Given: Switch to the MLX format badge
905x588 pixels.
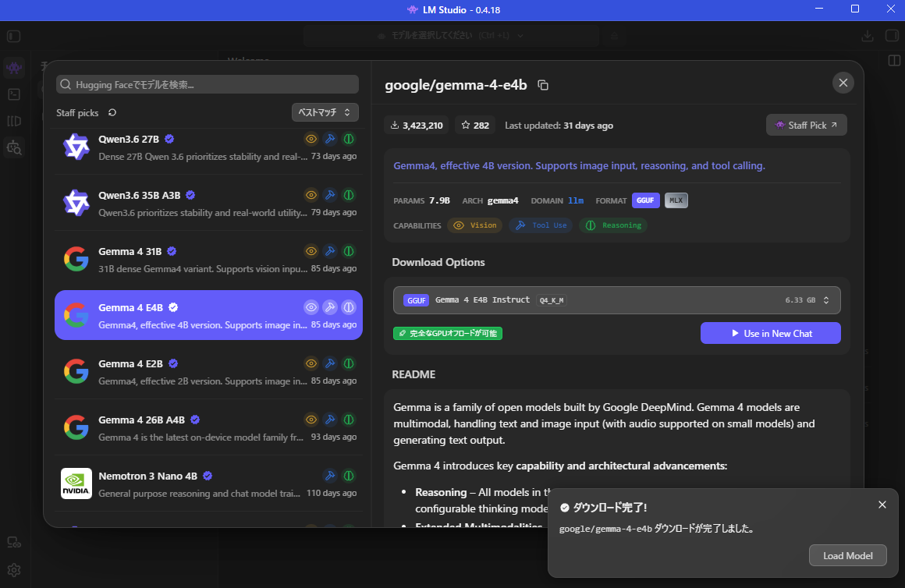Looking at the screenshot, I should click(x=676, y=200).
